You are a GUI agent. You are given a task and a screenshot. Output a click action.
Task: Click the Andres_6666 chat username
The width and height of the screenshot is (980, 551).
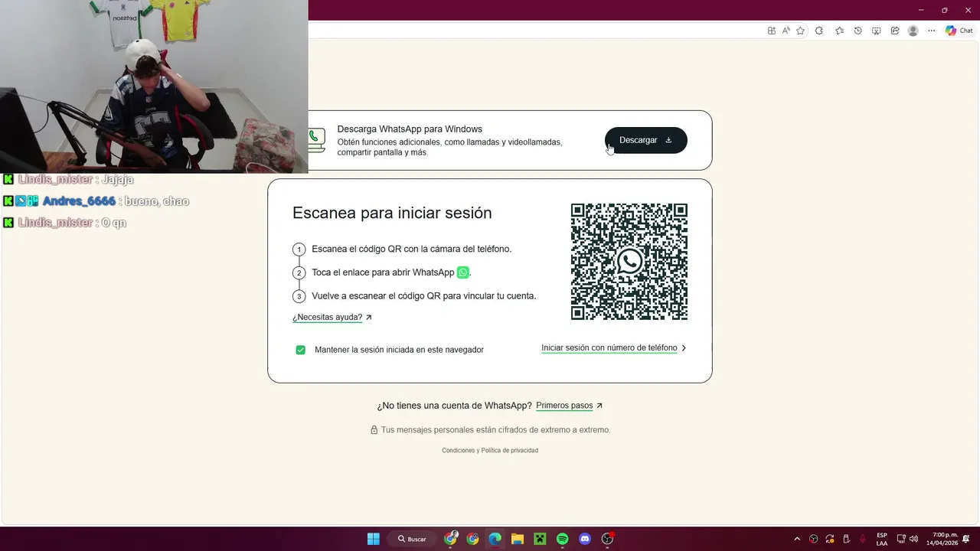coord(79,201)
